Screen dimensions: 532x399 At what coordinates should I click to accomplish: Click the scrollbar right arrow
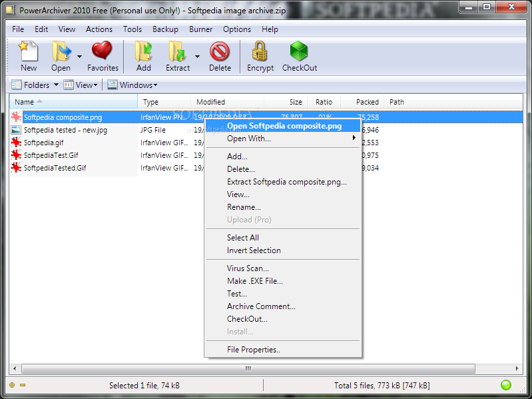517,368
